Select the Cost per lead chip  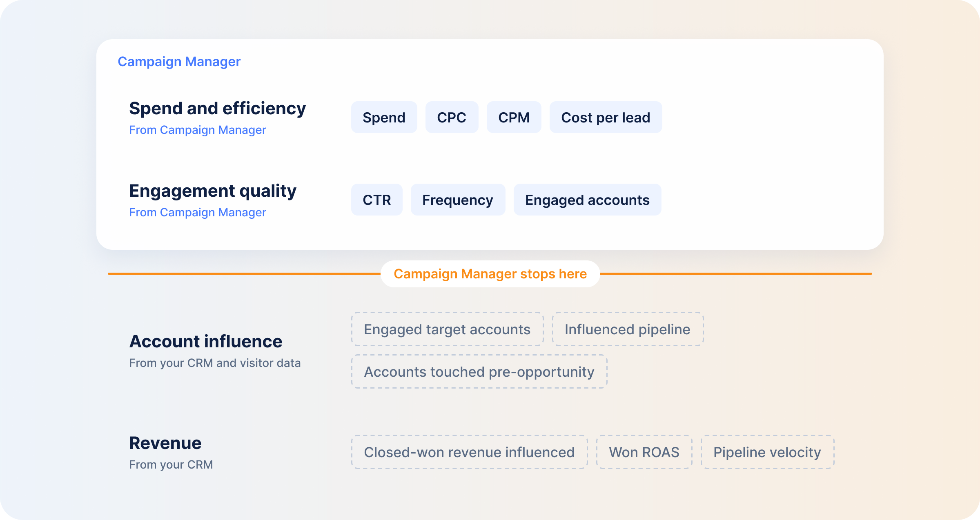pos(606,117)
